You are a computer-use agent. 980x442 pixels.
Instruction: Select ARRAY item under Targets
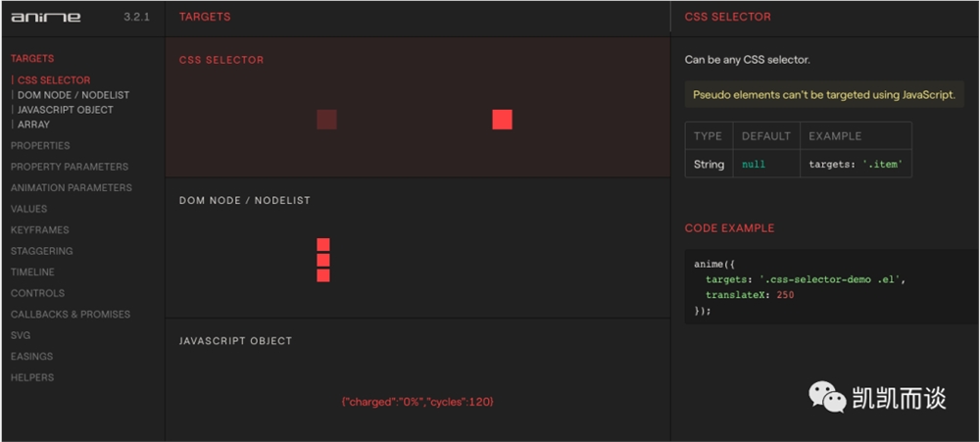coord(33,124)
